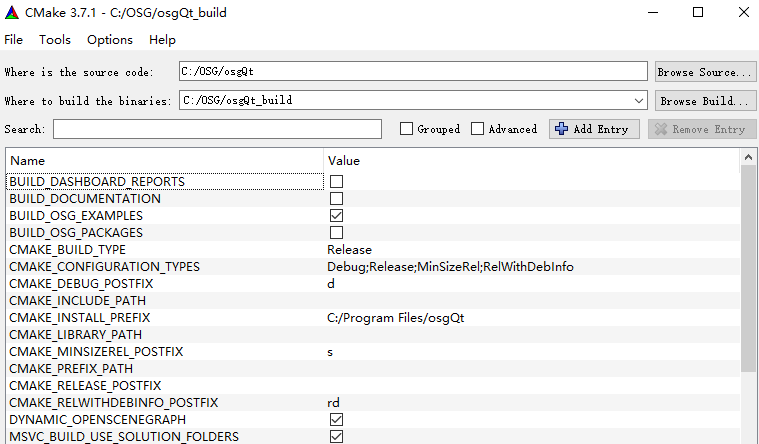Select the BUILD_DOCUMENTATION row name
The height and width of the screenshot is (444, 759).
(85, 199)
